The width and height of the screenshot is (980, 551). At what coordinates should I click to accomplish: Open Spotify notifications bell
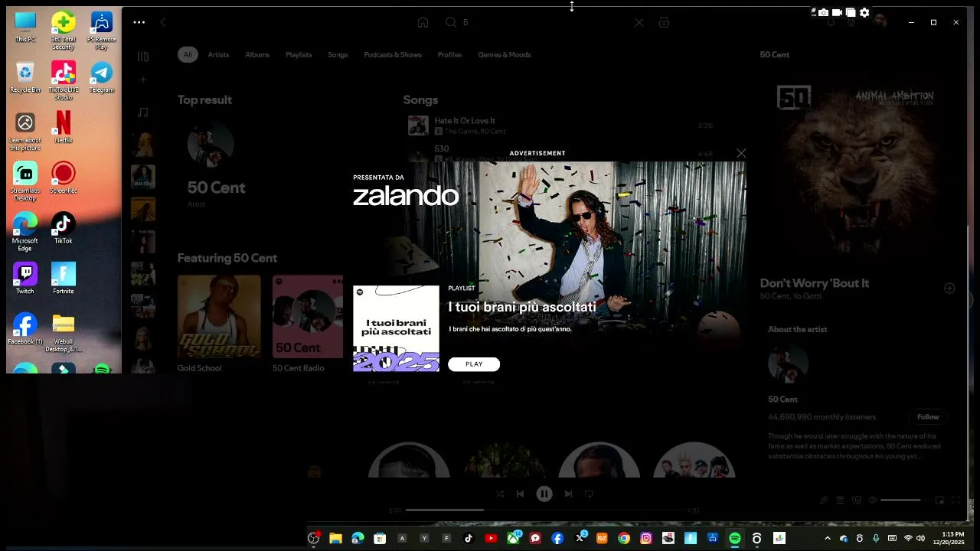point(831,22)
